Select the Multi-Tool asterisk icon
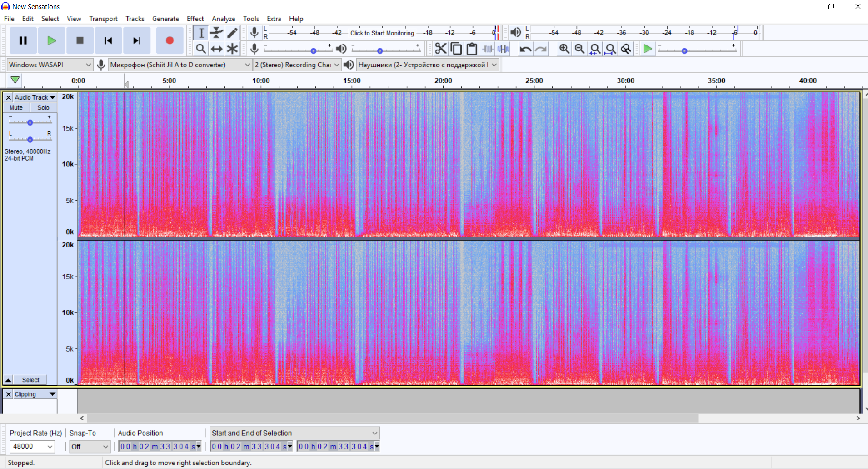The width and height of the screenshot is (868, 469). 232,49
